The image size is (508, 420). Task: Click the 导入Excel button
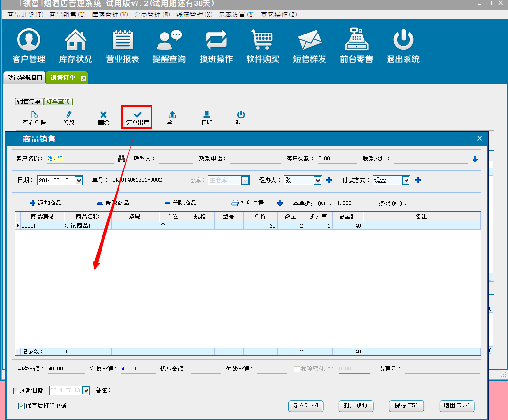[x=306, y=405]
